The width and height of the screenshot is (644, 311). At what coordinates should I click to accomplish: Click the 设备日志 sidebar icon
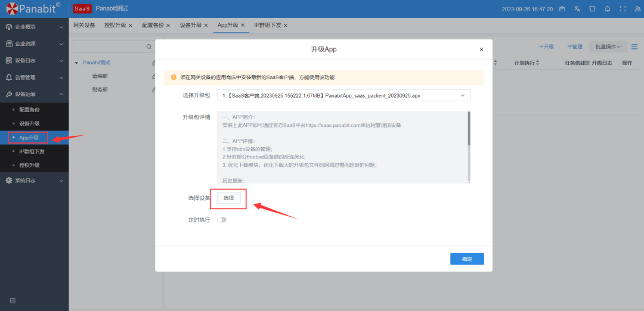[x=8, y=60]
